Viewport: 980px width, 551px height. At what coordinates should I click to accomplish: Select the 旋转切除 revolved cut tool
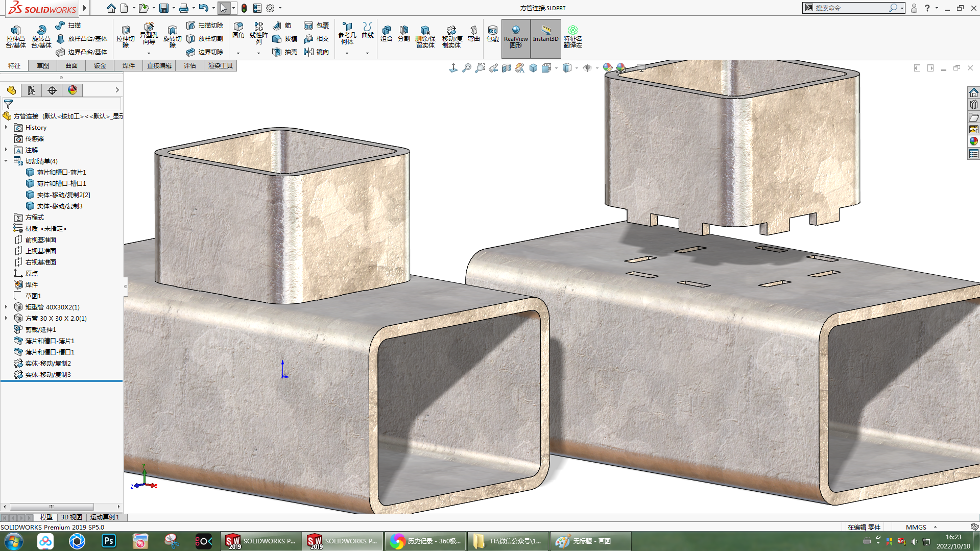[172, 36]
